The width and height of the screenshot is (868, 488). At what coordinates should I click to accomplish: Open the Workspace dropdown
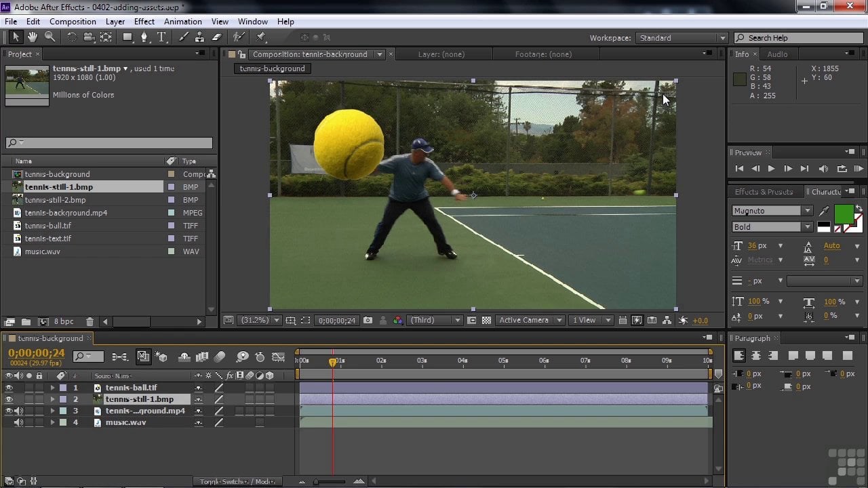[680, 38]
